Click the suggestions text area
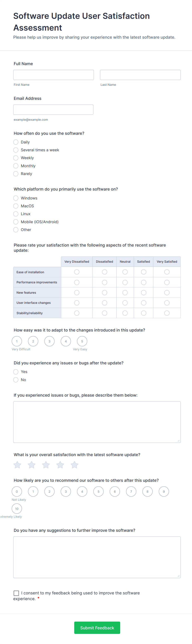The width and height of the screenshot is (192, 644). coord(97,557)
